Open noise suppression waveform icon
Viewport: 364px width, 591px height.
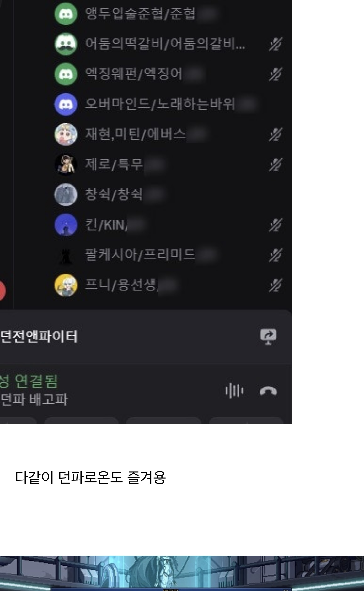click(234, 391)
